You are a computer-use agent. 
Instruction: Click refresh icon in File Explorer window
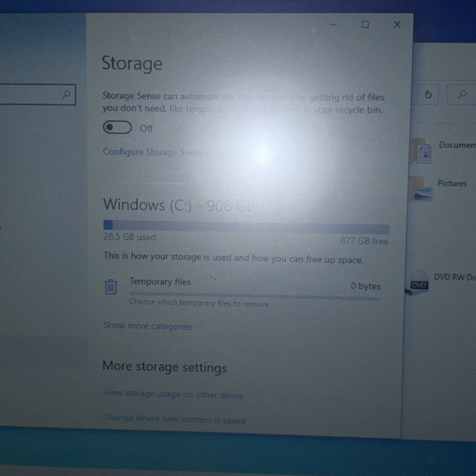coord(428,95)
